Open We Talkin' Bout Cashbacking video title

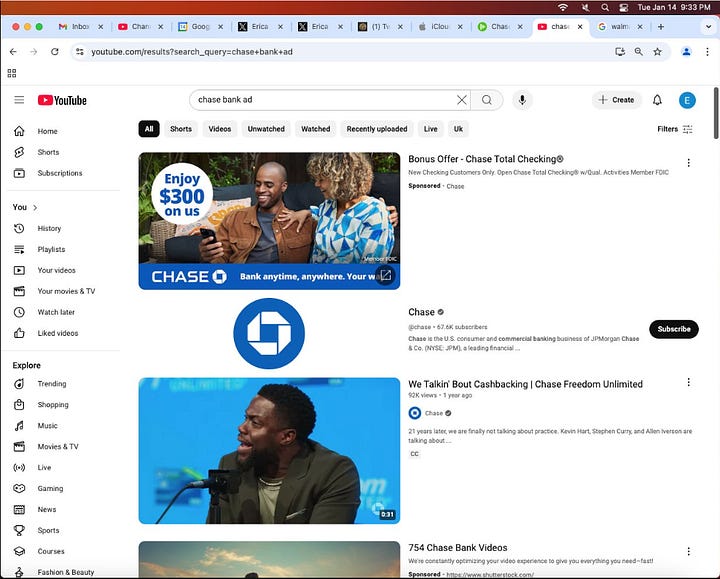pos(525,384)
